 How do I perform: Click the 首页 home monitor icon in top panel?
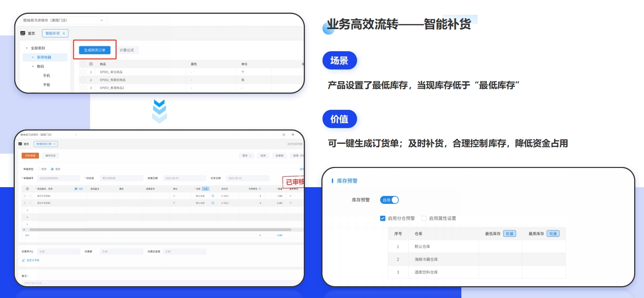[23, 33]
